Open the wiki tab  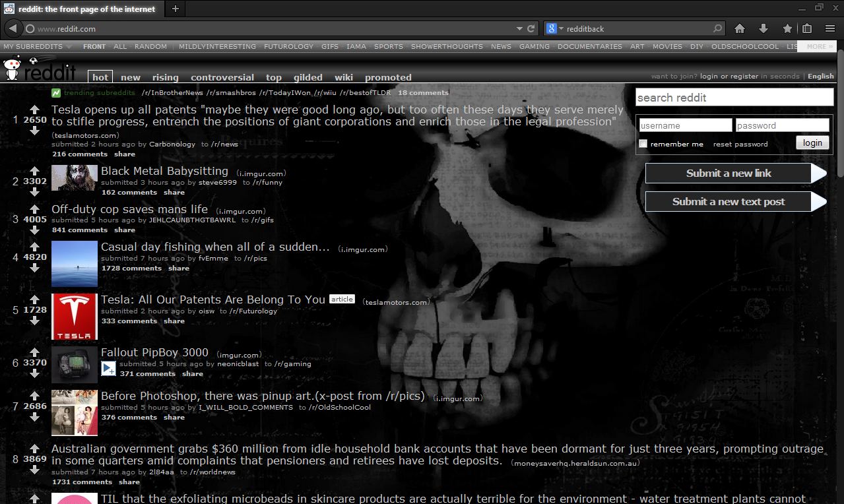(x=344, y=77)
